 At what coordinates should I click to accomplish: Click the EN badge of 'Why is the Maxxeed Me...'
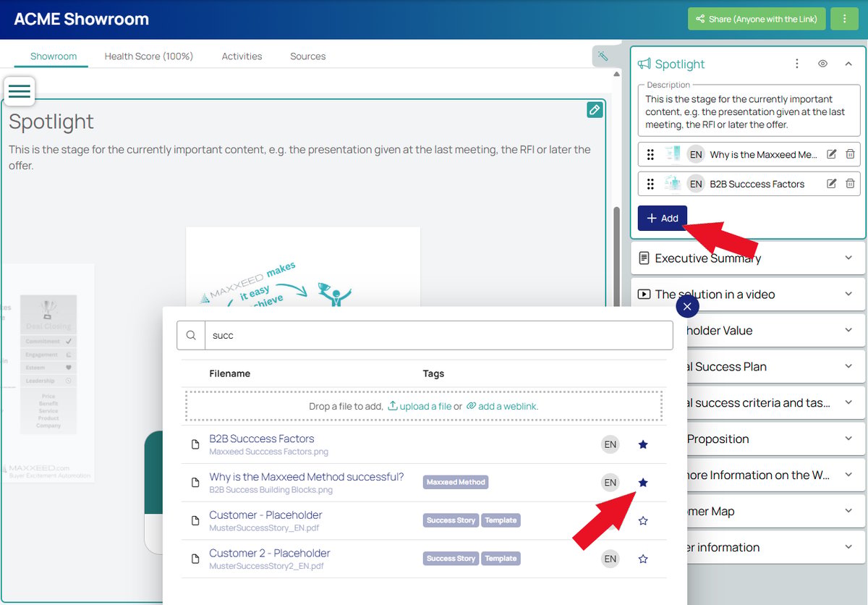[x=696, y=154]
